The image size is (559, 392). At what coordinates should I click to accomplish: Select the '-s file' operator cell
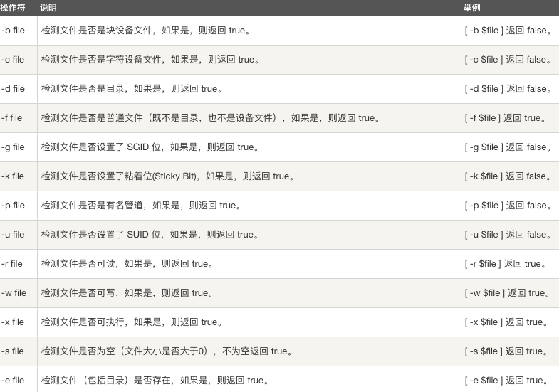click(13, 351)
